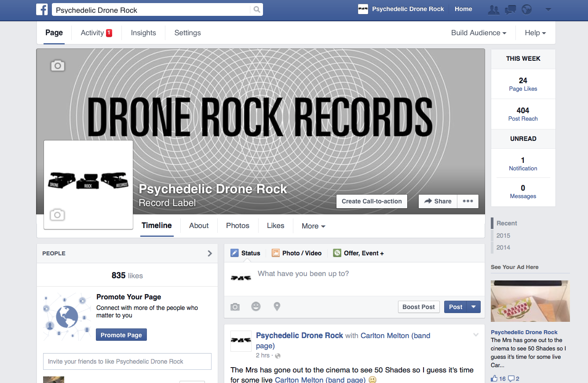Open the Likes tab
The height and width of the screenshot is (383, 588).
click(275, 225)
